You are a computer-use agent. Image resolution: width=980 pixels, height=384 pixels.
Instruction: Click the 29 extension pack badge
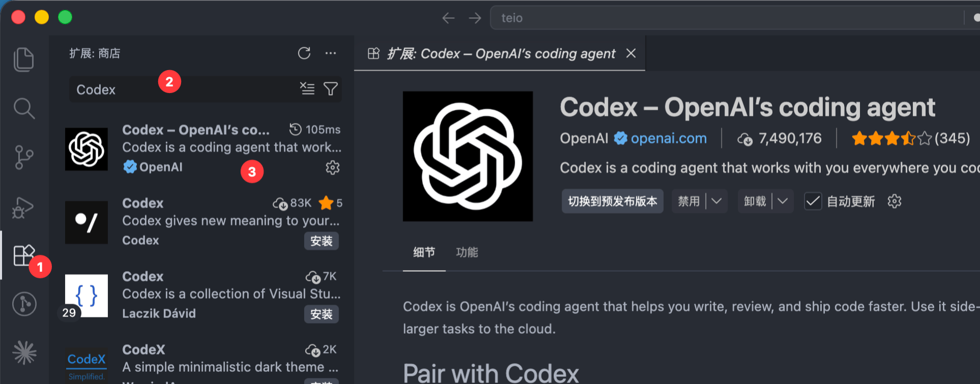[x=69, y=312]
